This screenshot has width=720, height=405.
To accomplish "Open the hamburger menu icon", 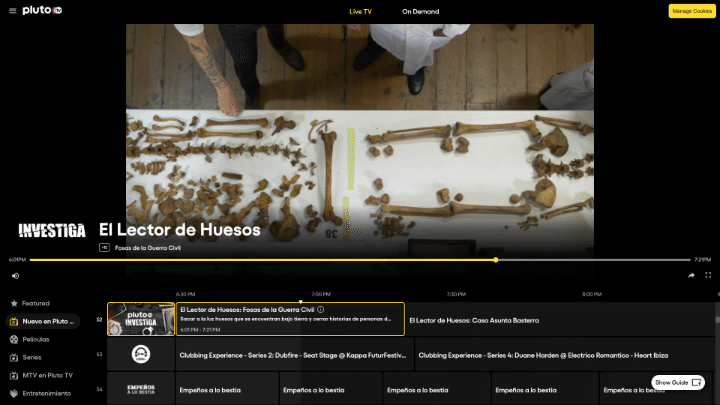I will pos(12,11).
